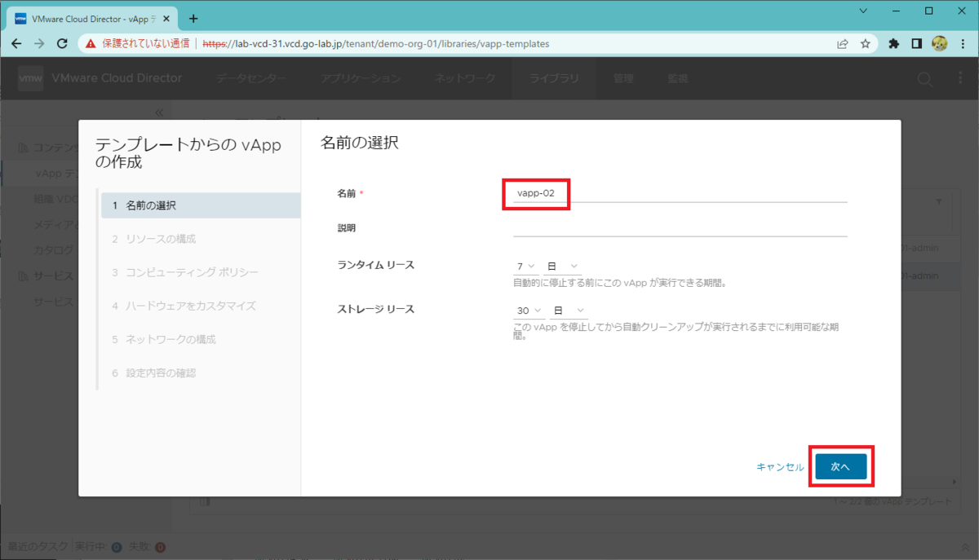The width and height of the screenshot is (979, 560).
Task: Select the カタログ sidebar item
Action: click(54, 249)
